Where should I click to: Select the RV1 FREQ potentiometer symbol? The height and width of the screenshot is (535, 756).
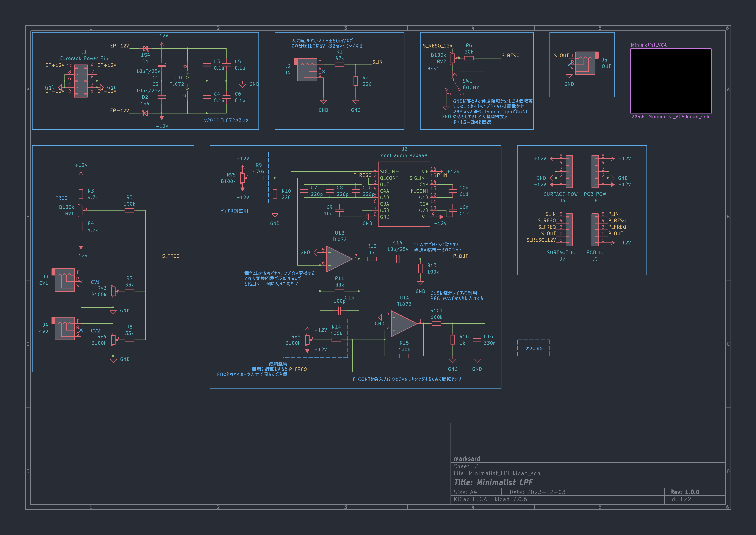click(81, 210)
